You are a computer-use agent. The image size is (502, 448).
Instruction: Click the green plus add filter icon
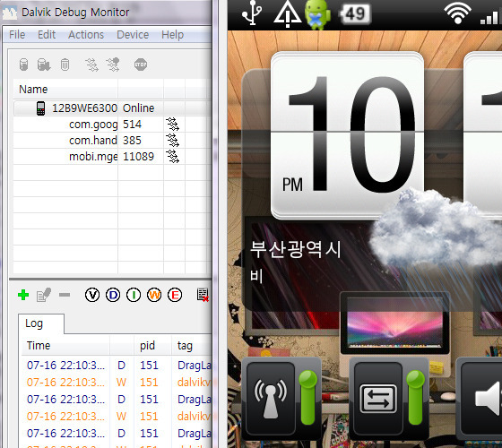click(23, 295)
